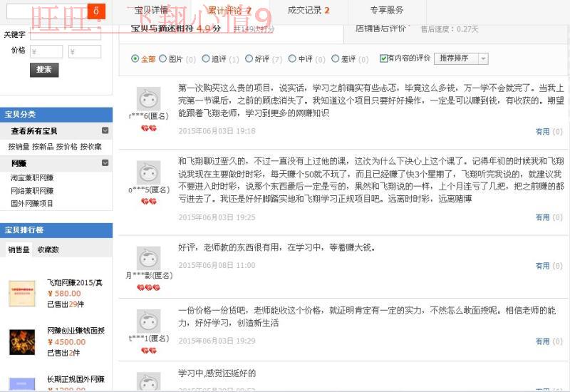Image resolution: width=570 pixels, height=392 pixels.
Task: Click avatar of reviewer t***1
Action: click(x=148, y=321)
